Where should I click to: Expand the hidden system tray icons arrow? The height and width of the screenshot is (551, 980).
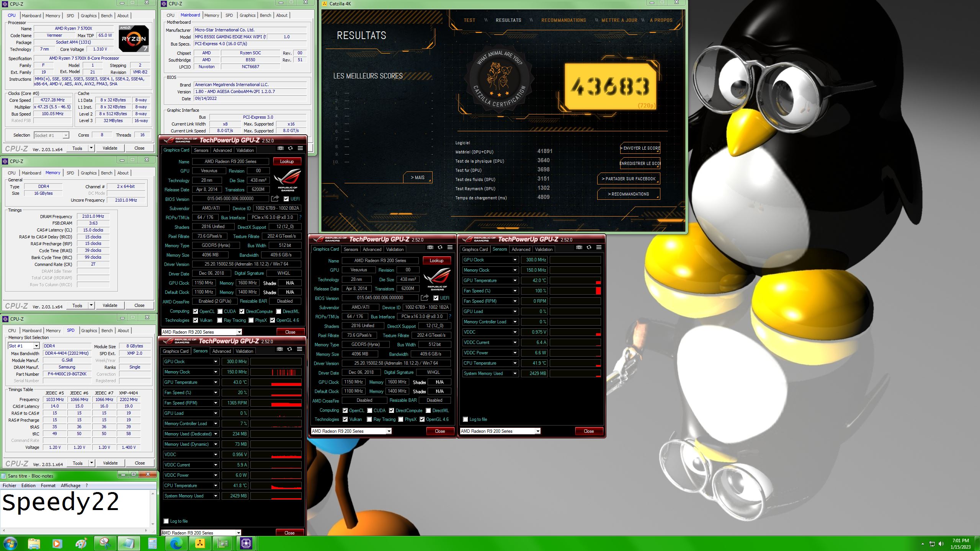point(922,544)
